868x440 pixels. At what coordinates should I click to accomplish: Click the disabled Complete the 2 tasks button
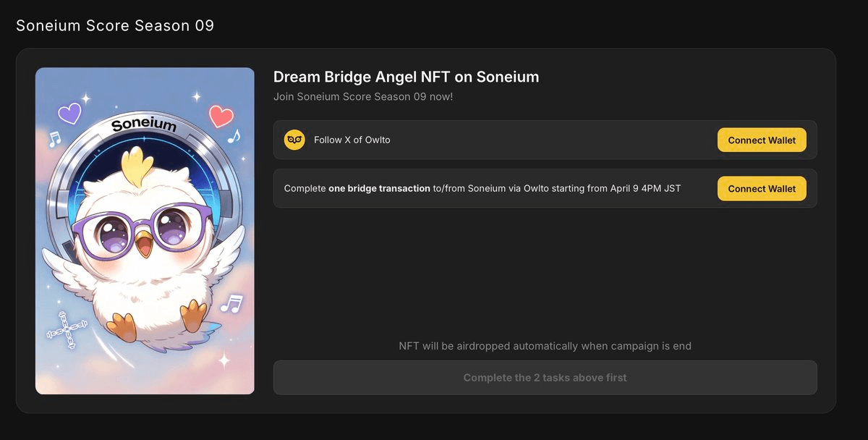[545, 378]
